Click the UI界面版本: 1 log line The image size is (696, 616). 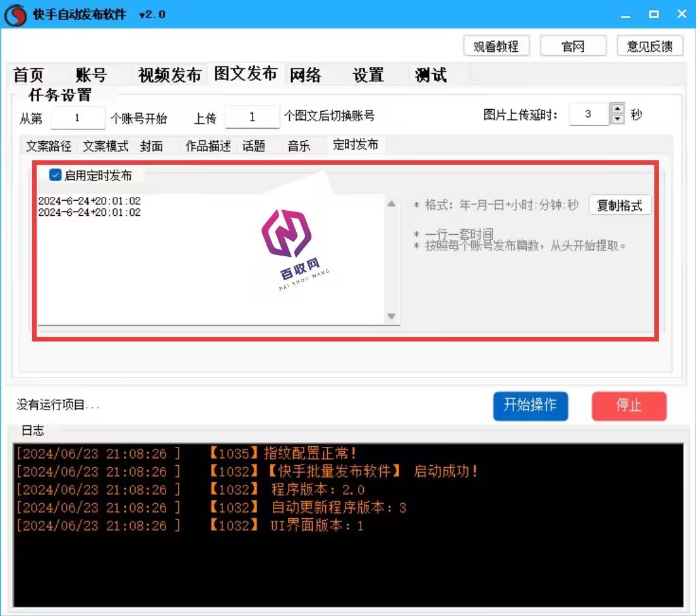[190, 526]
